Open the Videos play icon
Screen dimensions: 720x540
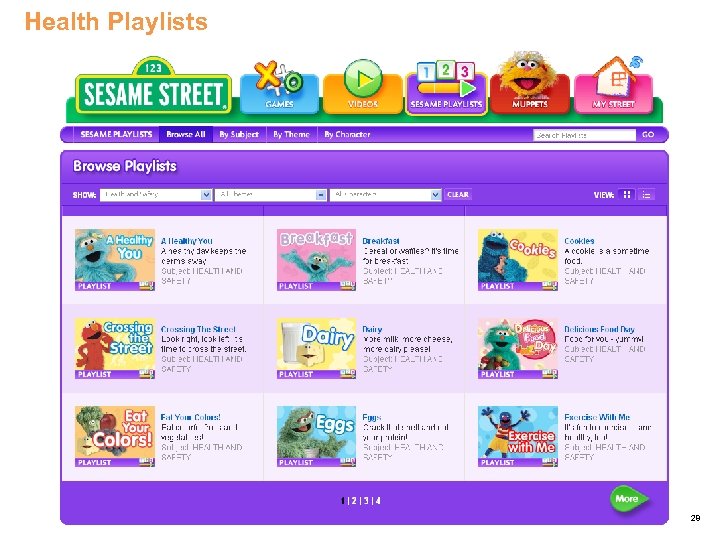click(x=362, y=87)
